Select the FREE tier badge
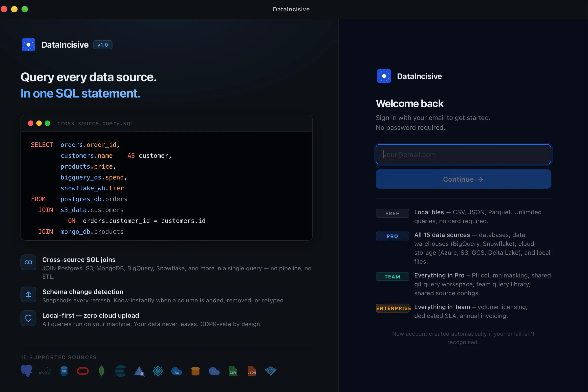The image size is (588, 392). click(x=392, y=214)
